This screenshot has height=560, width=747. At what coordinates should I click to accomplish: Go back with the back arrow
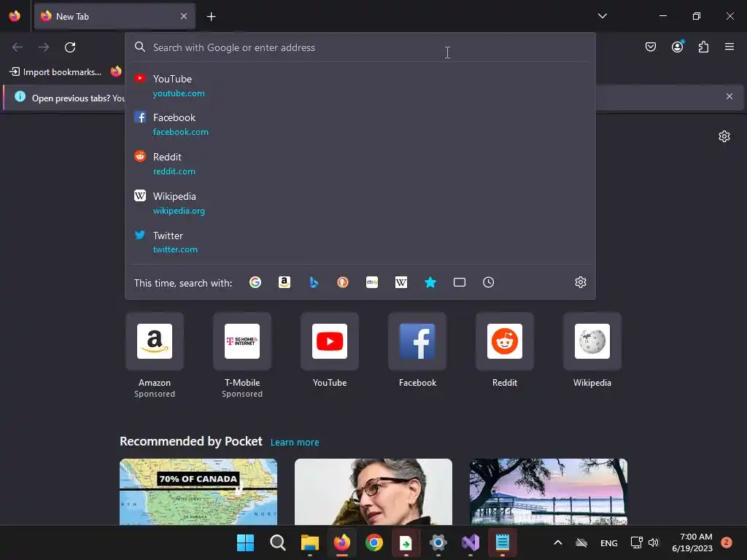[18, 47]
